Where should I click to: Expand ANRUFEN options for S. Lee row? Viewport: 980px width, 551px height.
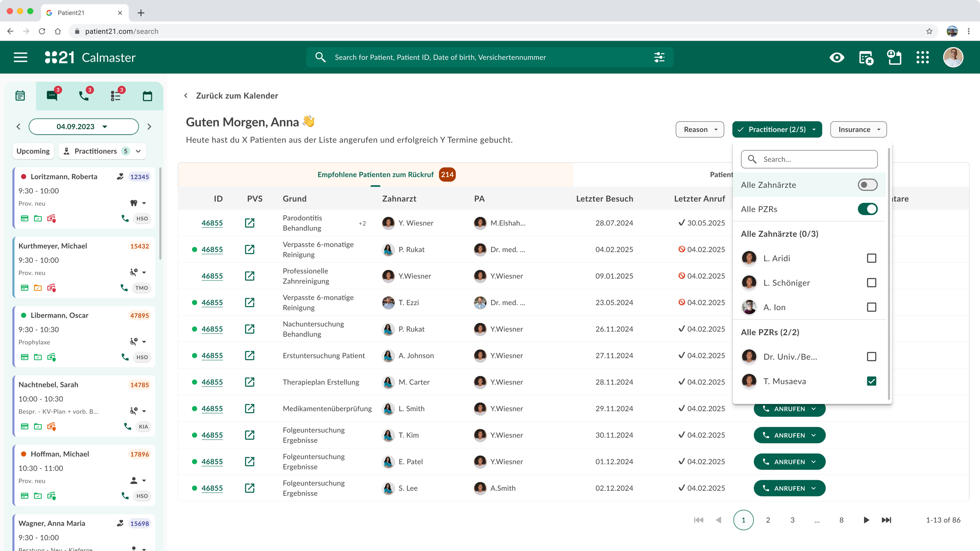pos(814,488)
